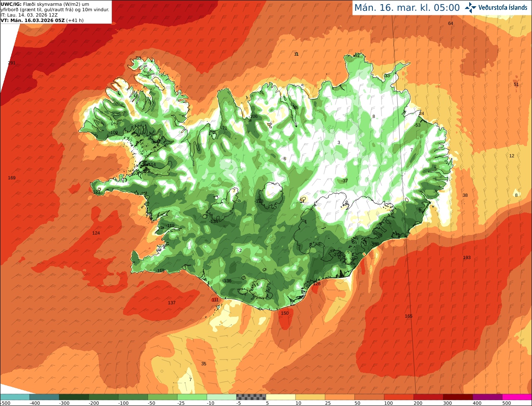The height and width of the screenshot is (406, 532).
Task: Click the -50 to -25 legend swatch
Action: click(162, 397)
